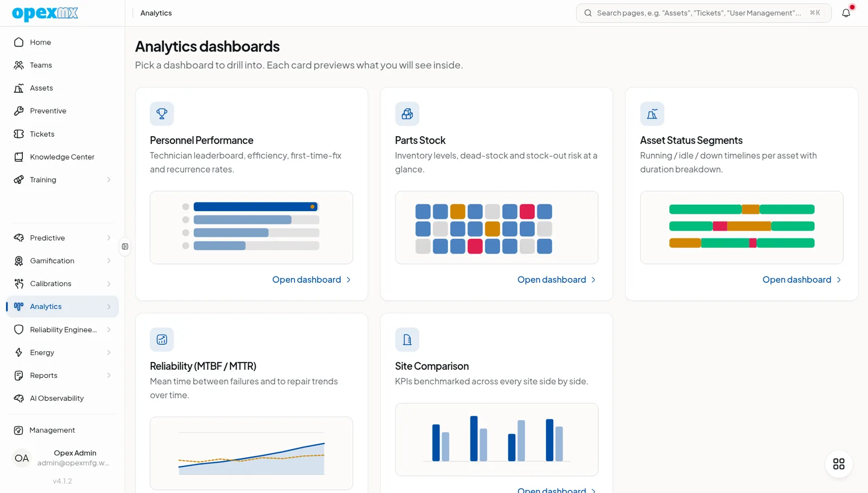Viewport: 868px width, 493px height.
Task: Open Tickets from the sidebar
Action: pos(62,134)
